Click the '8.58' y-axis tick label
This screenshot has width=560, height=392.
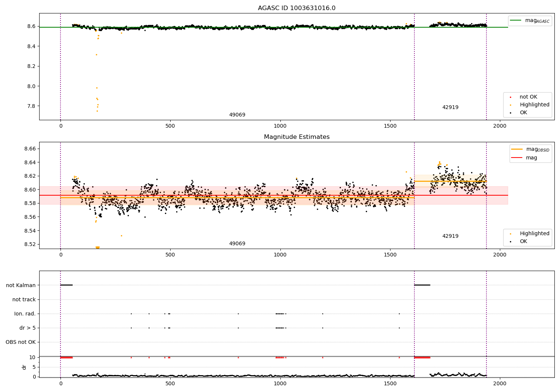pyautogui.click(x=30, y=203)
